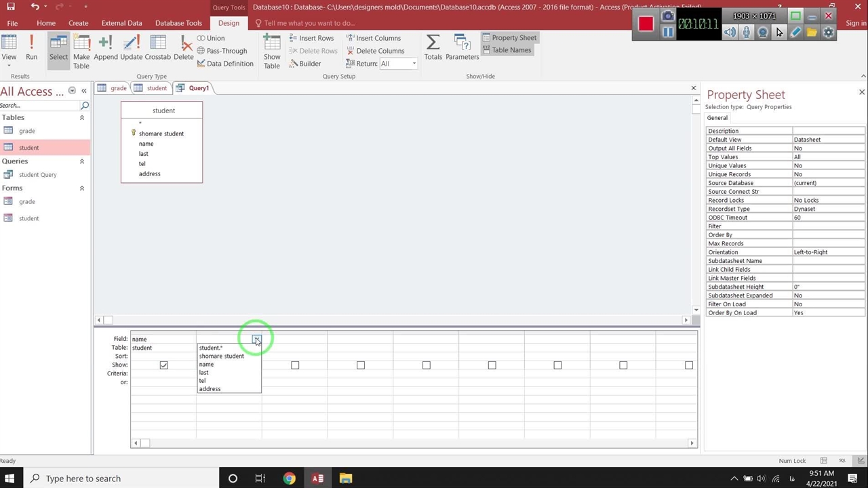Open student Query in navigation pane
Image resolution: width=868 pixels, height=488 pixels.
tap(37, 175)
